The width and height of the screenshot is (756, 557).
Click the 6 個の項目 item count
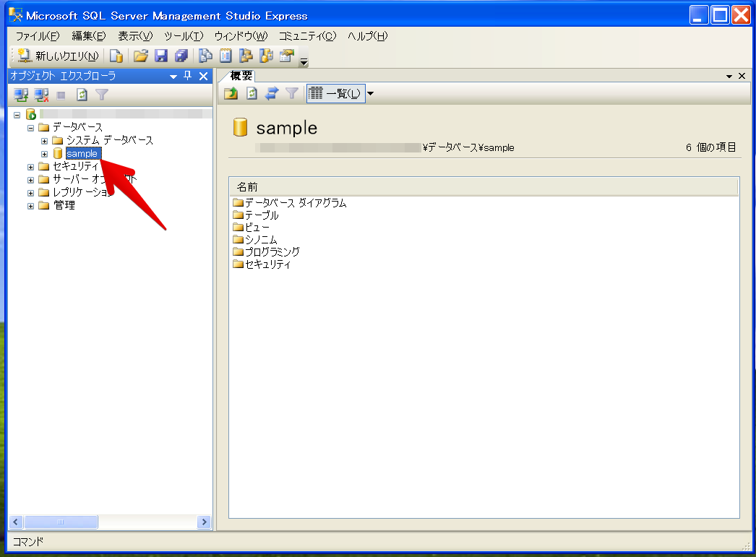coord(711,147)
